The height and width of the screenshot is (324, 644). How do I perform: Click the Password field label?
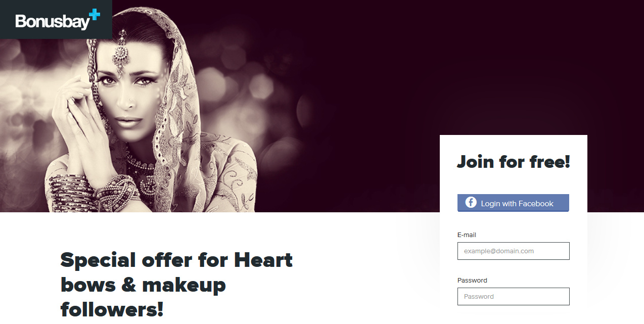coord(472,280)
